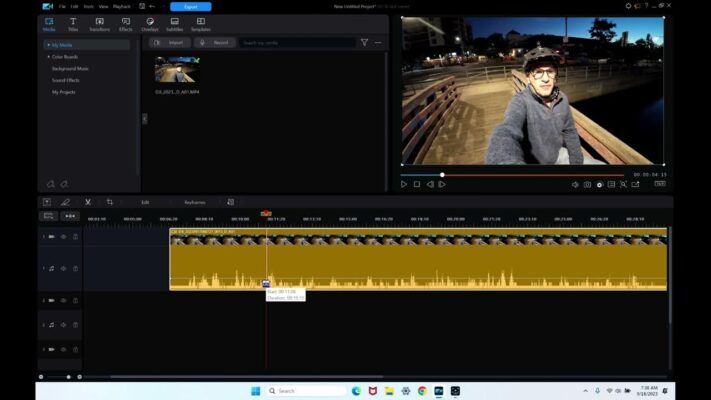Viewport: 711px width, 400px height.
Task: Toggle mute on audio track 1
Action: pos(63,268)
